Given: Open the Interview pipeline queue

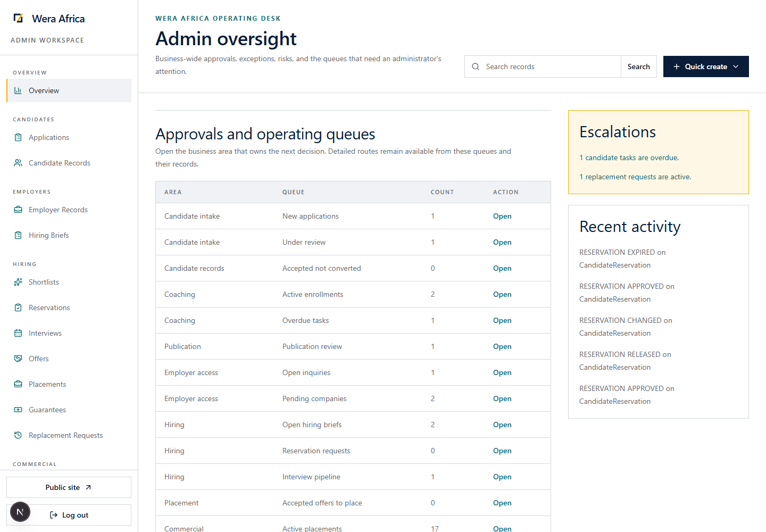Looking at the screenshot, I should coord(502,477).
